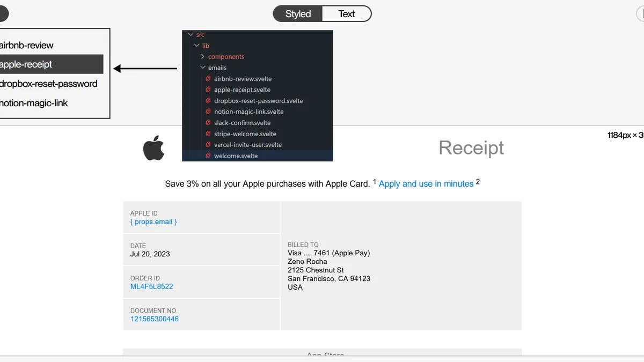
Task: Open the Apply and use in minutes link
Action: point(426,184)
